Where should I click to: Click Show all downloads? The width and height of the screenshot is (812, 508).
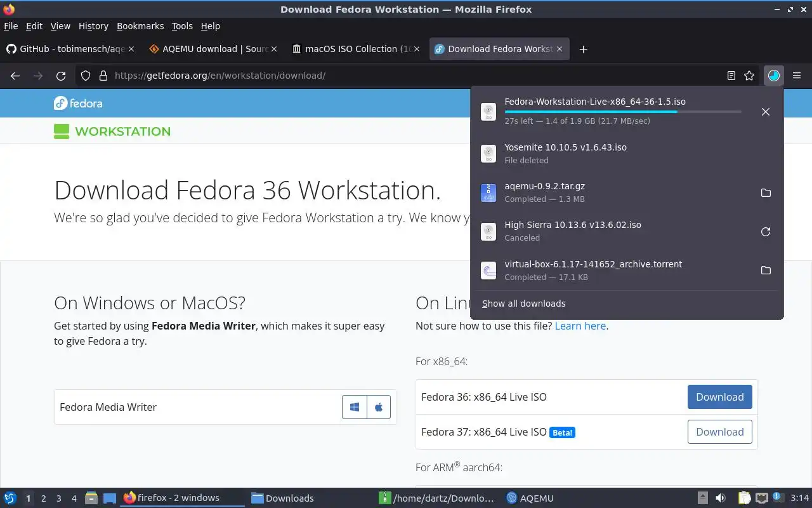pos(524,304)
